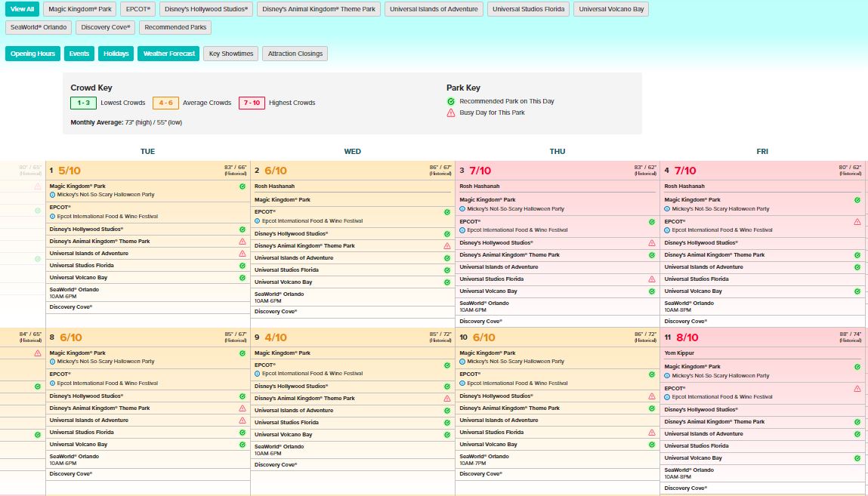Toggle the Holidays filter
This screenshot has height=496, width=868.
pyautogui.click(x=116, y=54)
